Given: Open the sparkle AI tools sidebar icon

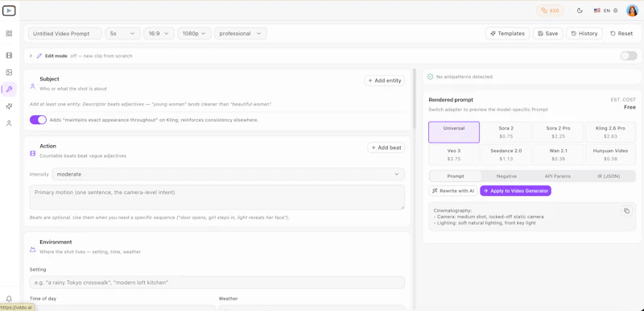Looking at the screenshot, I should [9, 106].
